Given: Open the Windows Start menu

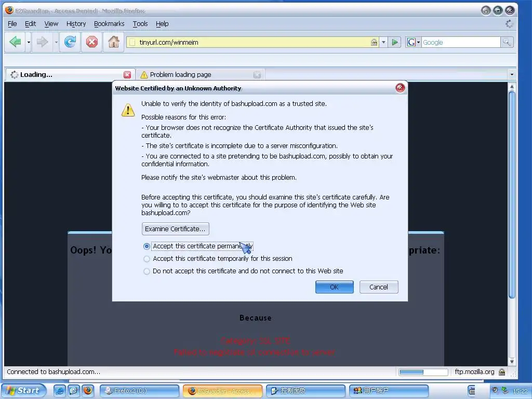Looking at the screenshot, I should point(24,391).
